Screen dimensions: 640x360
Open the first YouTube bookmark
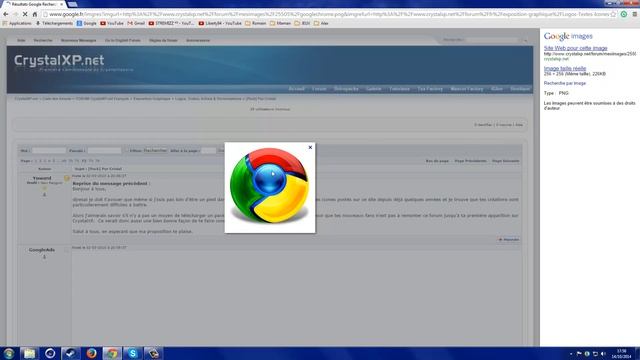tap(112, 23)
